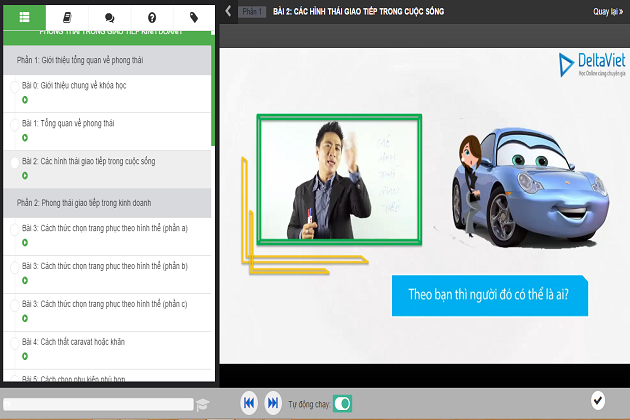Toggle completion circle for Bài 2
Screen dimensions: 630x420
click(x=14, y=163)
